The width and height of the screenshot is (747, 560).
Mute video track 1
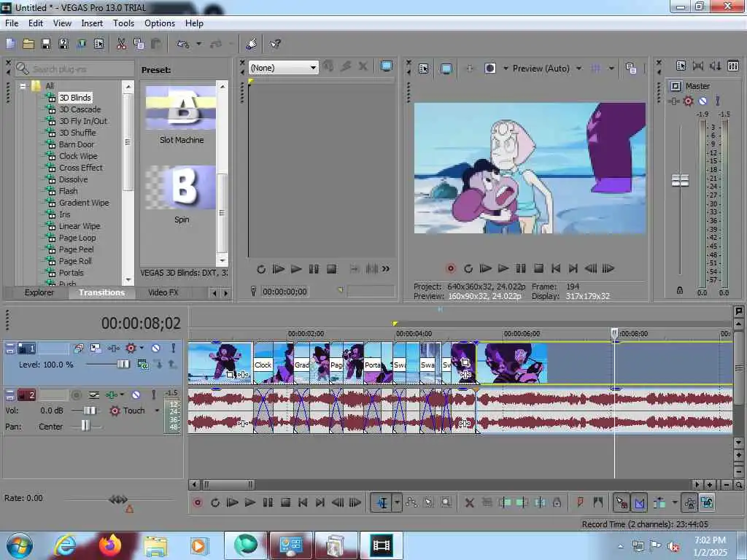tap(156, 348)
